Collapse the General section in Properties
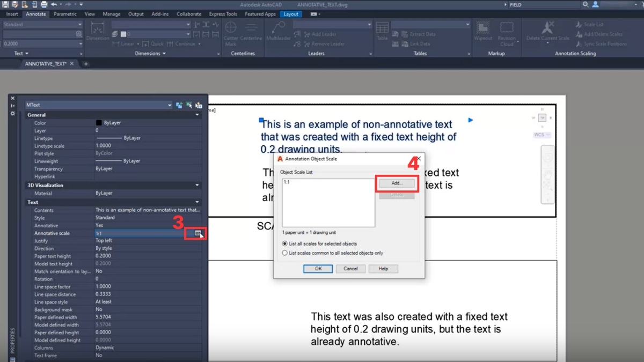 tap(197, 115)
